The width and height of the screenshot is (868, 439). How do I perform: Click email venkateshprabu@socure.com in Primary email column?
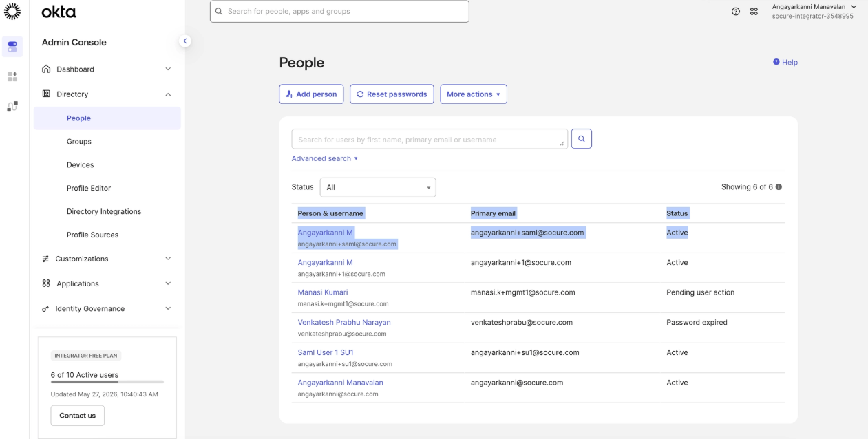tap(522, 322)
